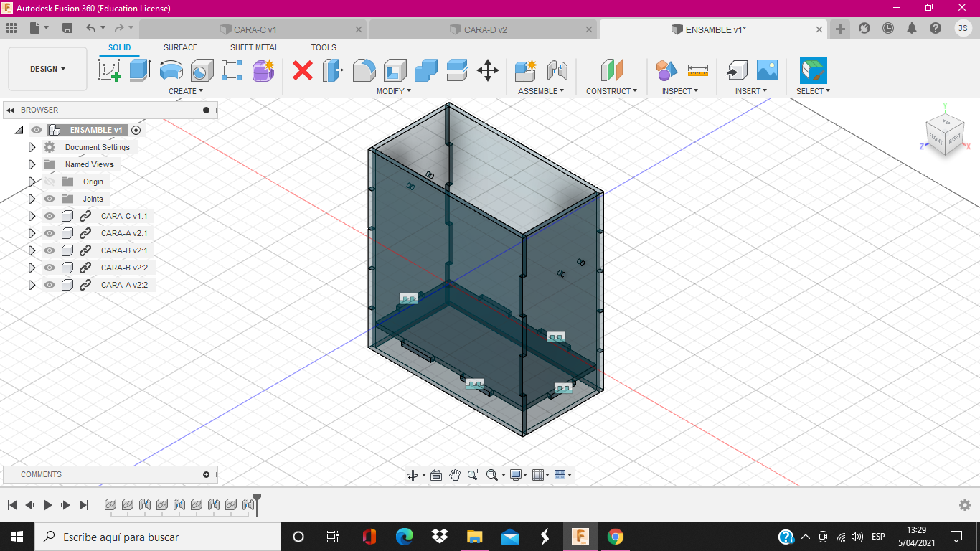Open the MODIFY dropdown menu

coord(394,91)
